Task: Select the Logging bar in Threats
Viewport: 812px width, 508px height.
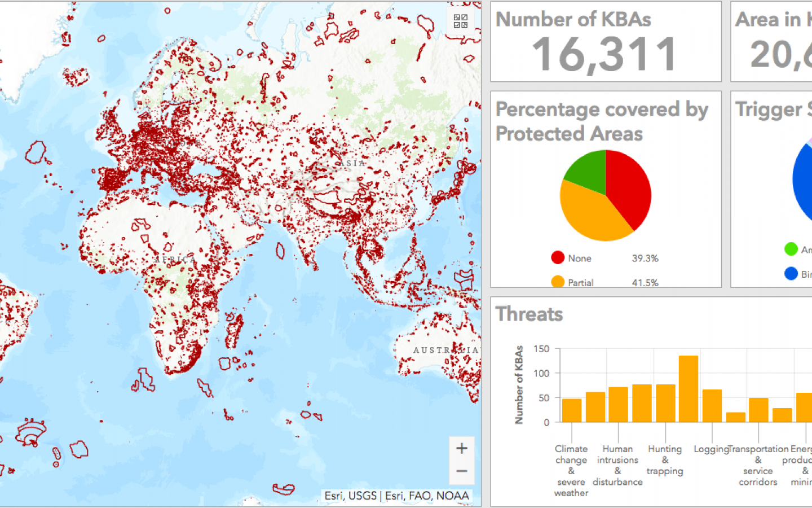Action: click(x=712, y=405)
